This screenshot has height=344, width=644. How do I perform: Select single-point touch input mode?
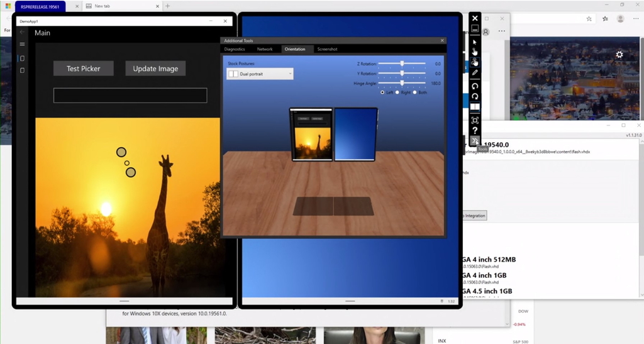tap(475, 52)
